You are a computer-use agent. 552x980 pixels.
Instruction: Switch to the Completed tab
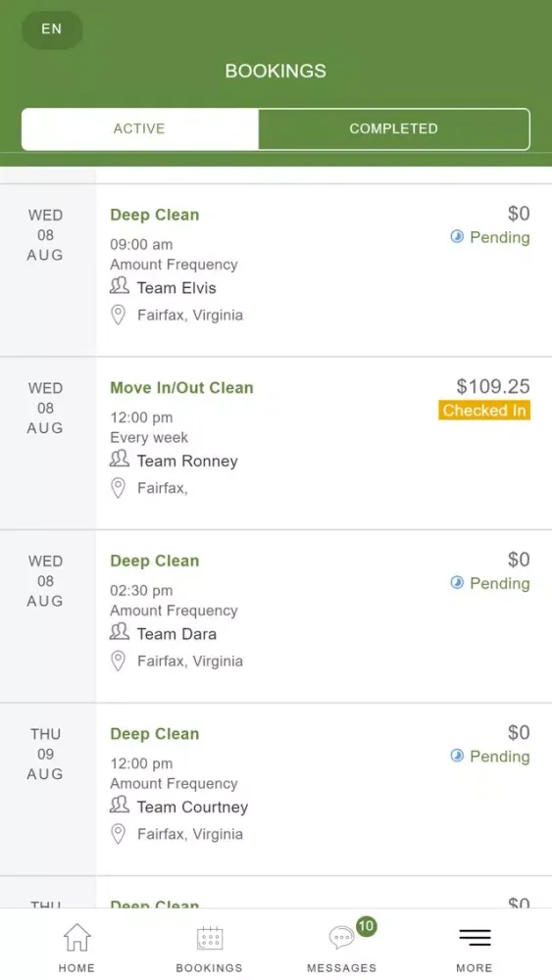(394, 128)
